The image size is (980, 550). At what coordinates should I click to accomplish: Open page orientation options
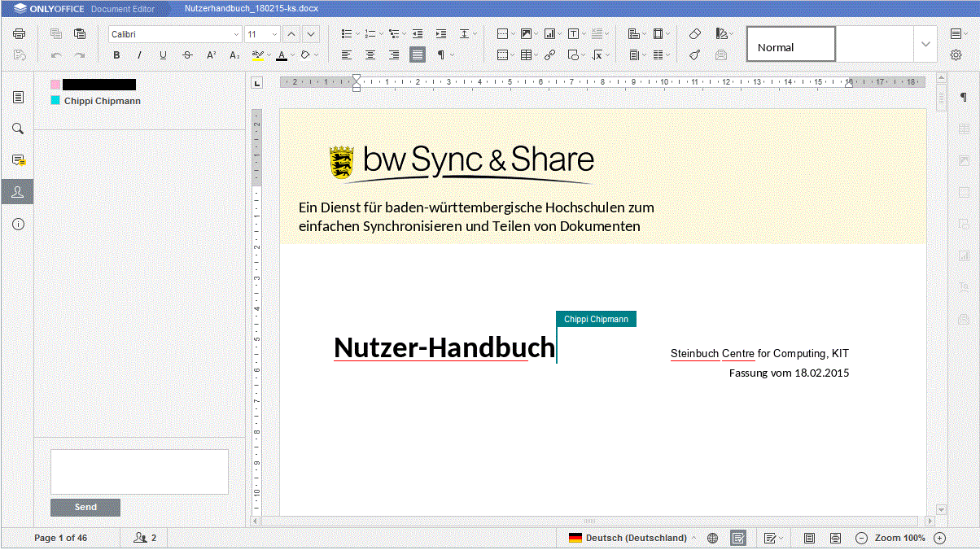coord(637,33)
